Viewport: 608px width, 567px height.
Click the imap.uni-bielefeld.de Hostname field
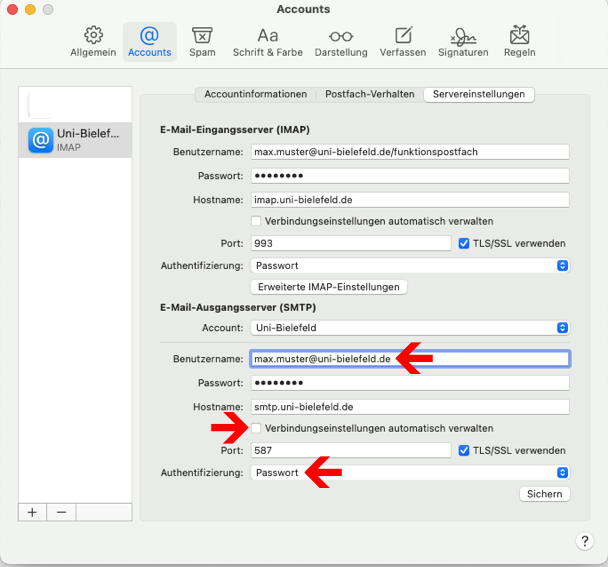(410, 200)
